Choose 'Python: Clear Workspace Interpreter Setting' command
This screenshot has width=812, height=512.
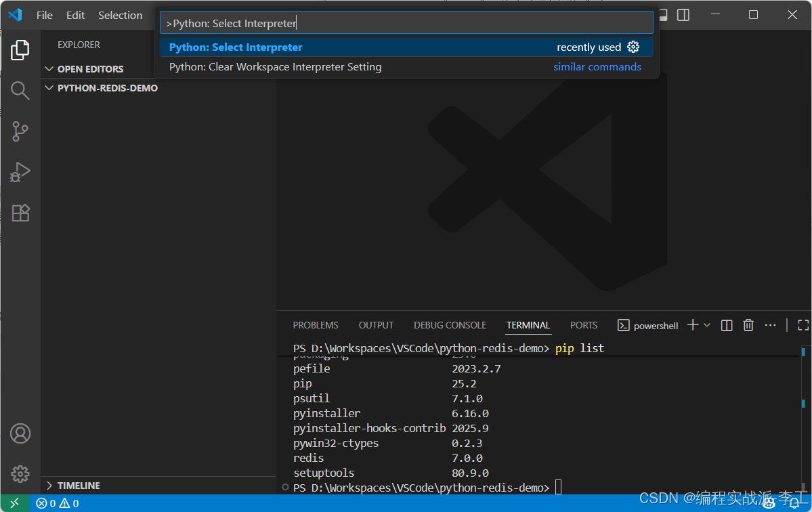pyautogui.click(x=406, y=67)
